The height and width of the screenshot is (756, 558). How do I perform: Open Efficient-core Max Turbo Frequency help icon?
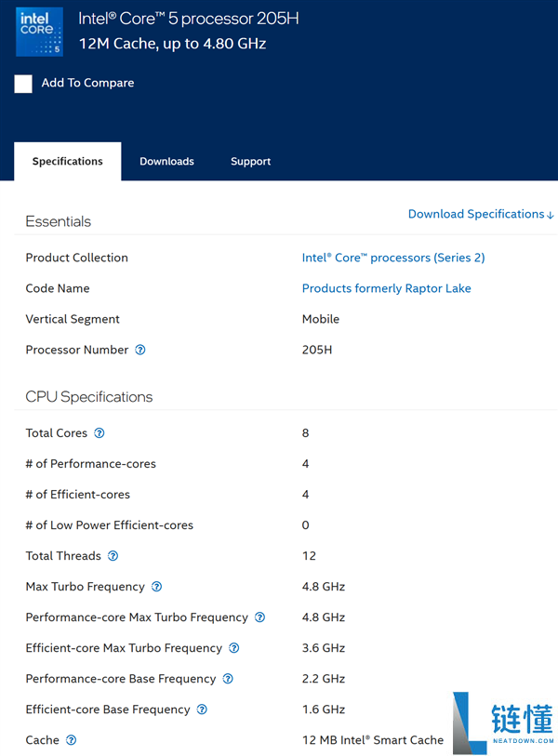tap(234, 648)
